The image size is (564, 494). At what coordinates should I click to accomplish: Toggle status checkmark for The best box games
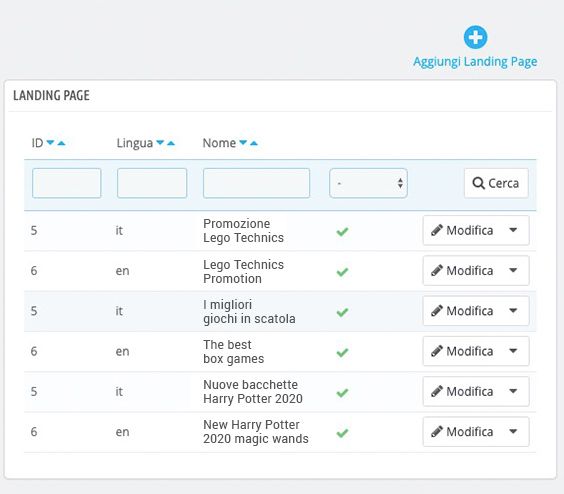342,352
